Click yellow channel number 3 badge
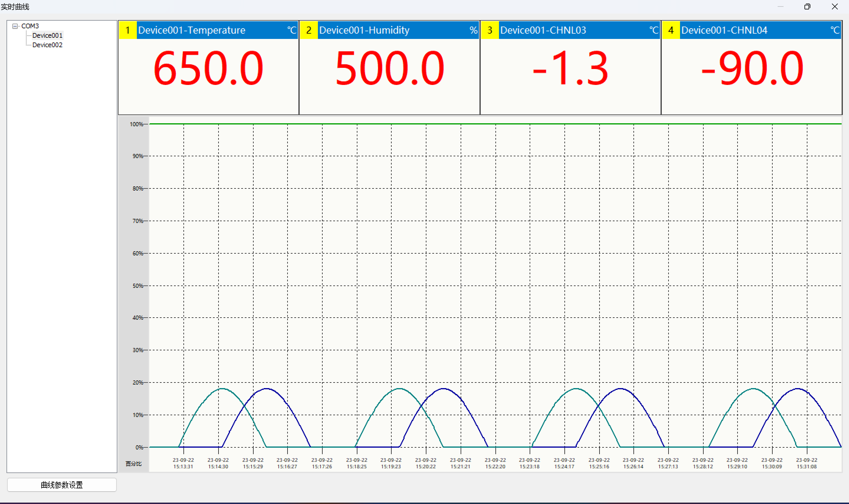The width and height of the screenshot is (849, 504). [x=490, y=30]
